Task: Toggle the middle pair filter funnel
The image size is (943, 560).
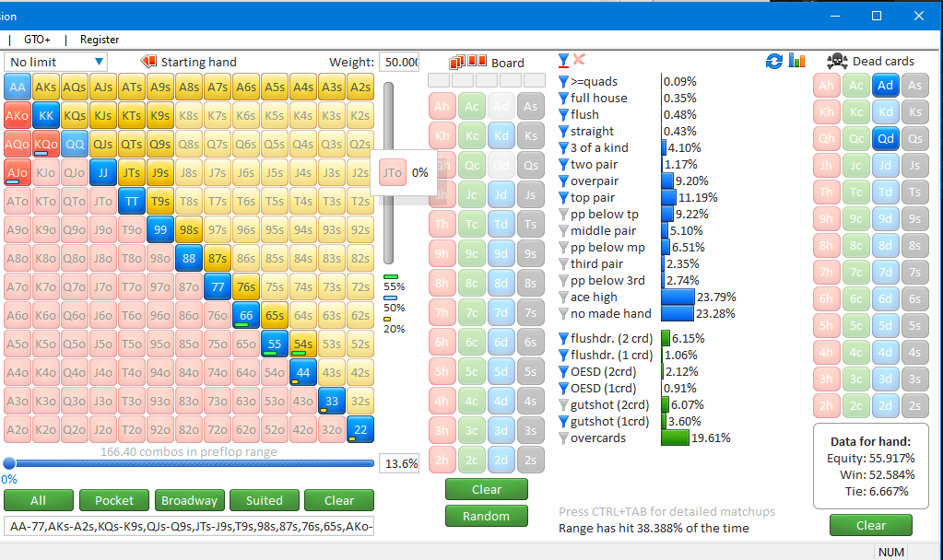Action: coord(563,231)
